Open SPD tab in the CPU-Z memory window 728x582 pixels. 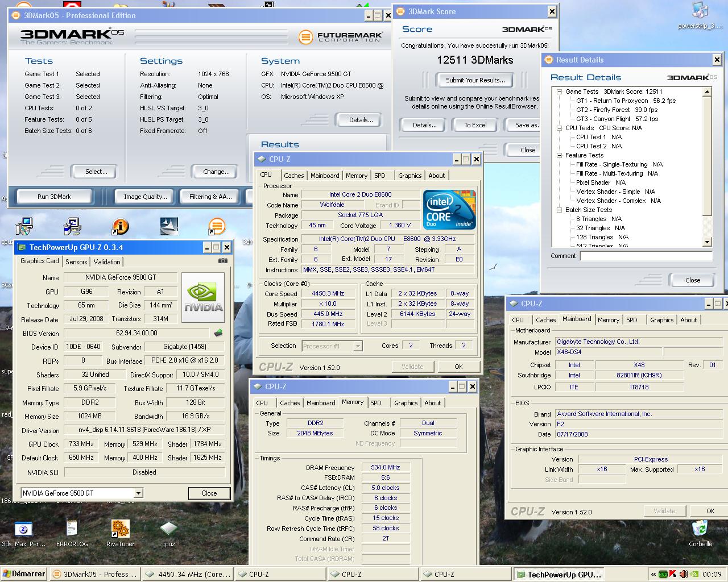[x=376, y=403]
